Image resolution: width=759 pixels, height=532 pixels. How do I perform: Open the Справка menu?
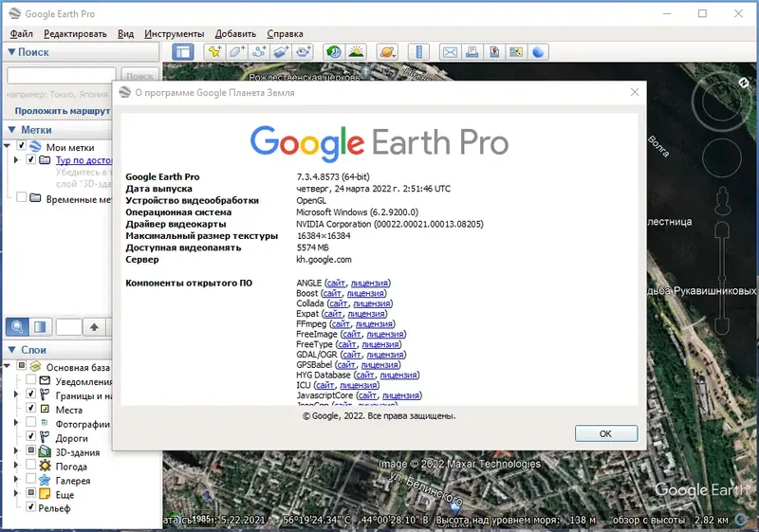tap(286, 34)
